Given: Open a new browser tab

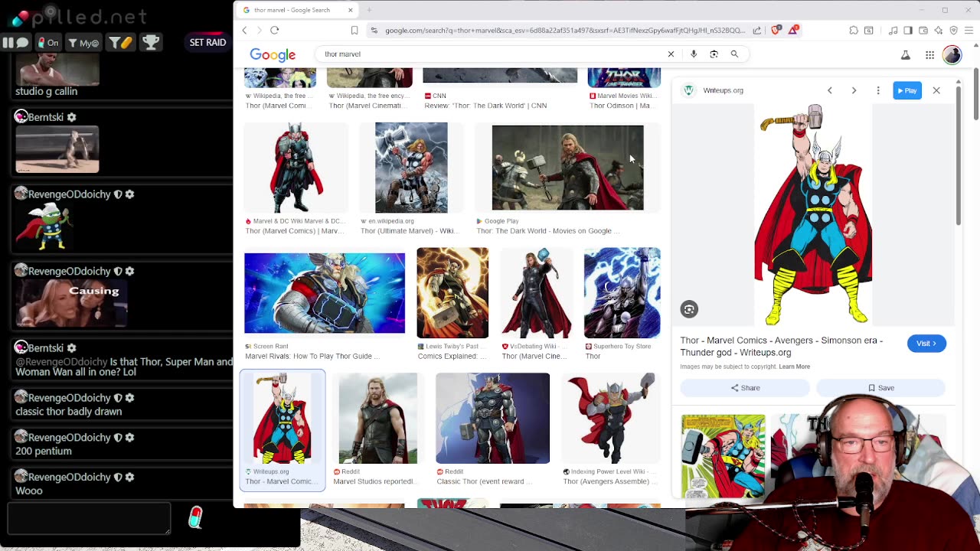Looking at the screenshot, I should [x=369, y=10].
